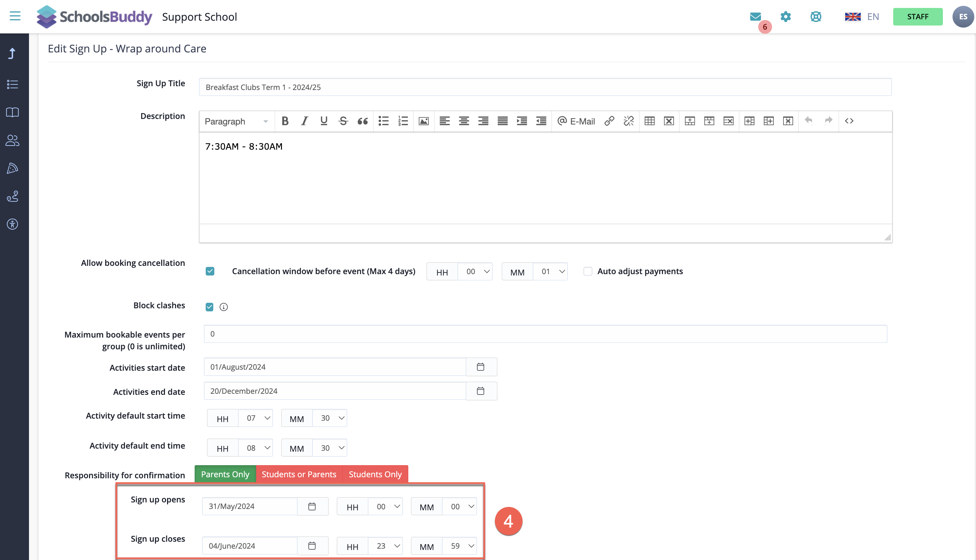Open the source code view icon

tap(849, 121)
